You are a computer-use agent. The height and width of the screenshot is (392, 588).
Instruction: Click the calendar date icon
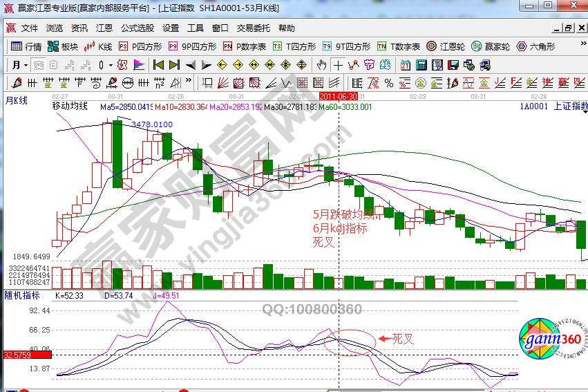pyautogui.click(x=404, y=65)
